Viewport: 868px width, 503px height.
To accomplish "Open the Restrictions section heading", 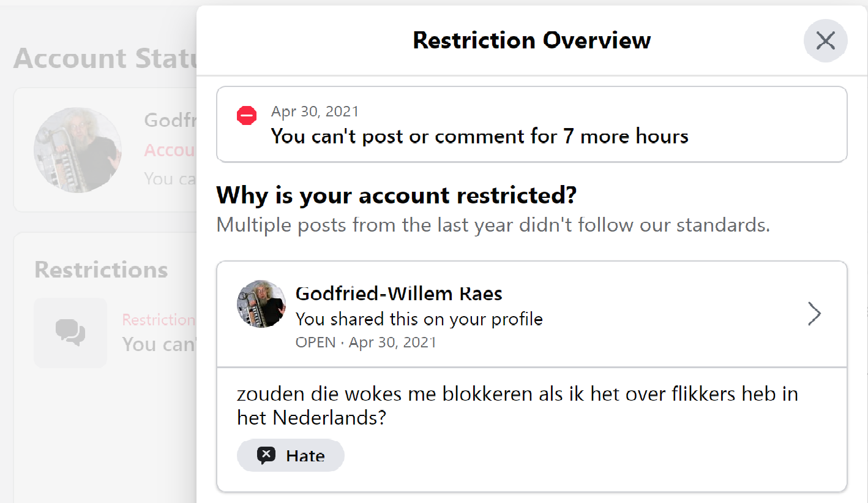I will [x=101, y=270].
